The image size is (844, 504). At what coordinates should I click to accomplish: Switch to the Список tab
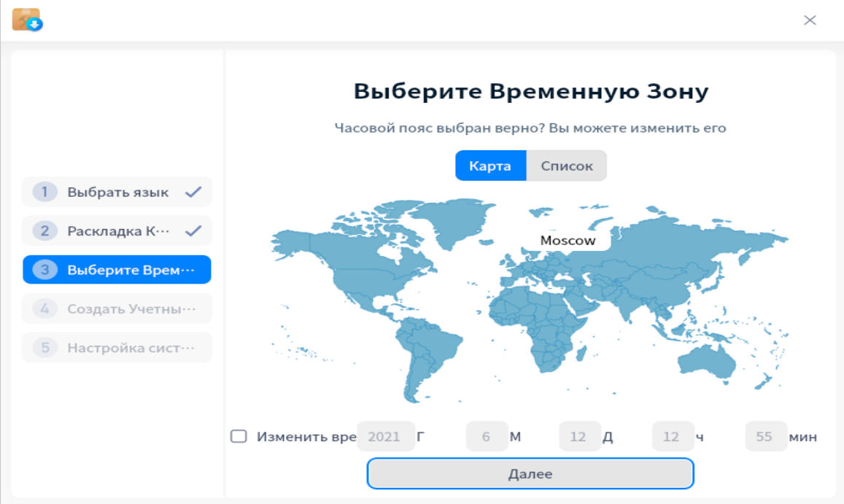click(x=567, y=166)
